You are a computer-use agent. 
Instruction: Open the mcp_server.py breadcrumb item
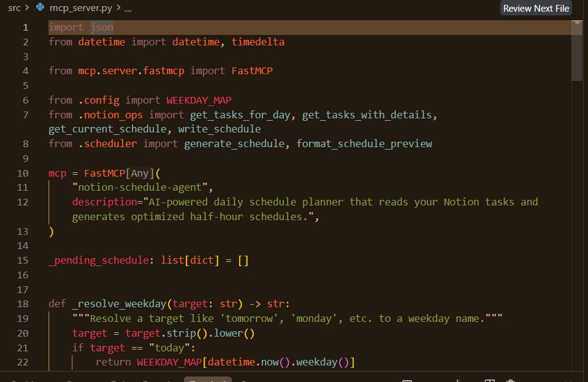coord(80,8)
